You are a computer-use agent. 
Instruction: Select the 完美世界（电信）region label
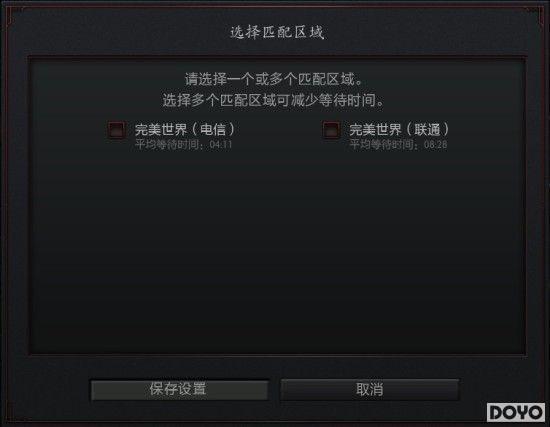[185, 130]
